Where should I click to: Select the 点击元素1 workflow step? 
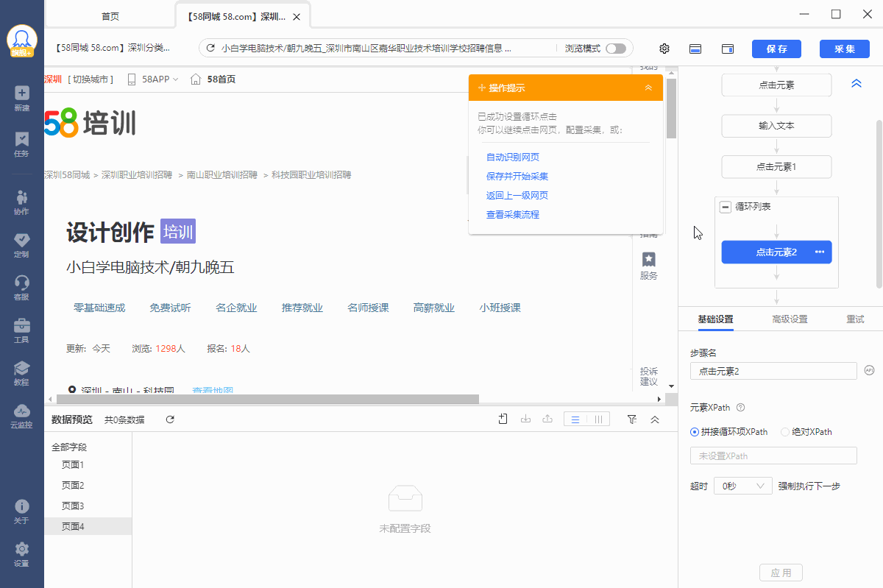(776, 167)
